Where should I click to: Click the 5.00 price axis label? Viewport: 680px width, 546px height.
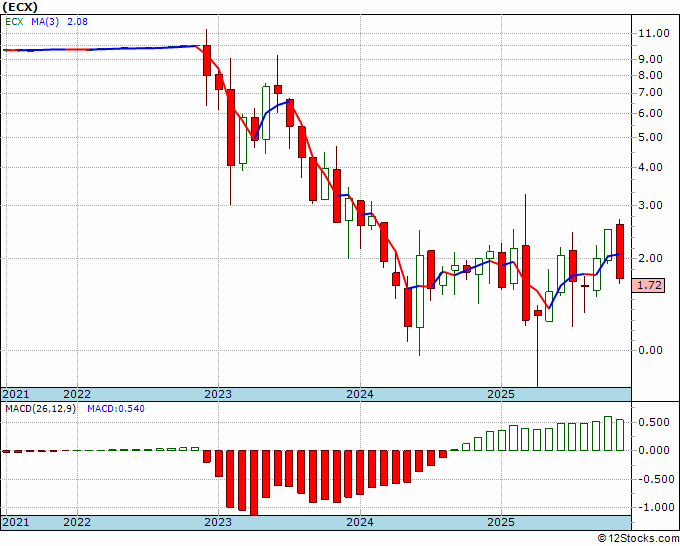651,137
